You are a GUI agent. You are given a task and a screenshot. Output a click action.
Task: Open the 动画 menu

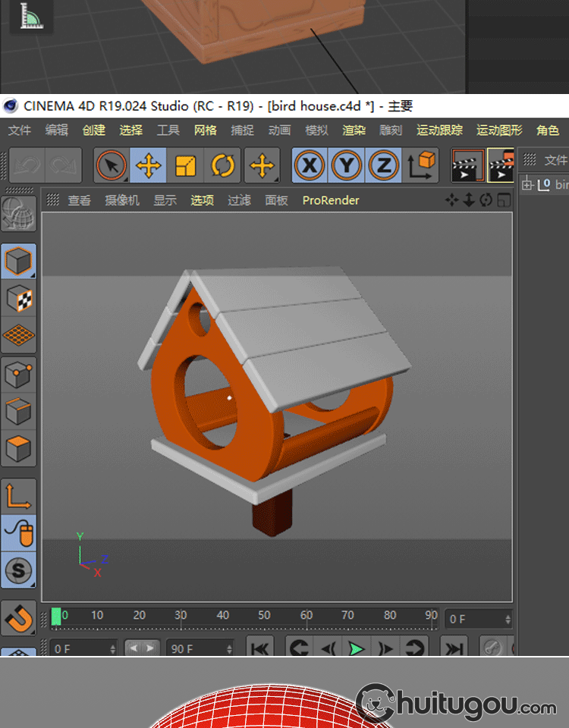[x=280, y=130]
